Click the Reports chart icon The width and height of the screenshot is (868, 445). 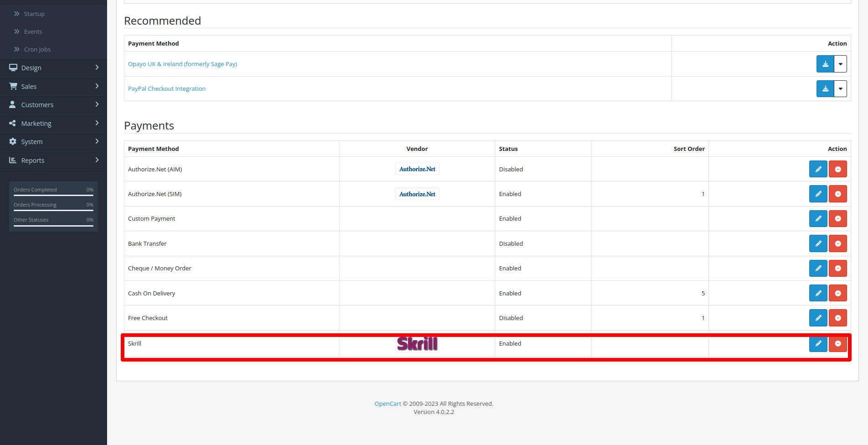[x=13, y=160]
